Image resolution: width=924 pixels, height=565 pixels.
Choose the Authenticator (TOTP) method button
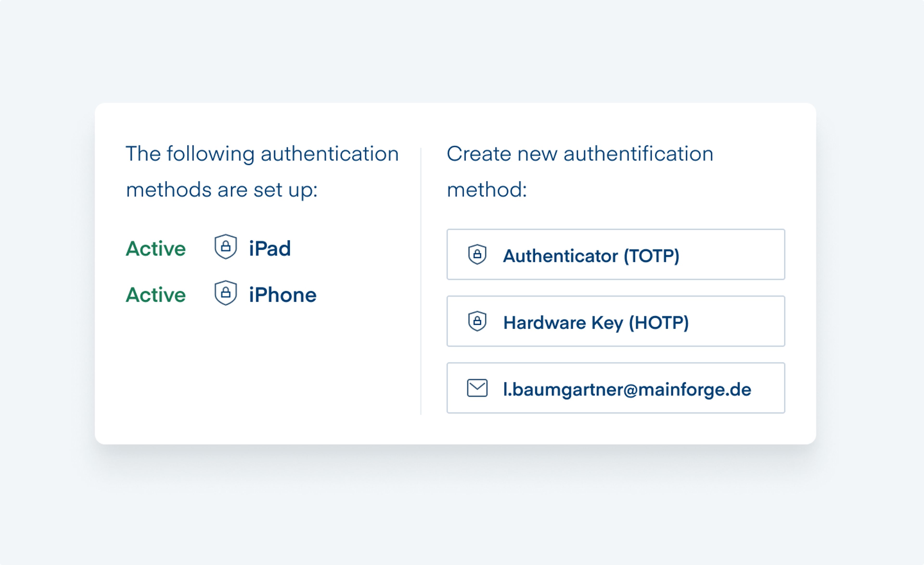pyautogui.click(x=615, y=255)
